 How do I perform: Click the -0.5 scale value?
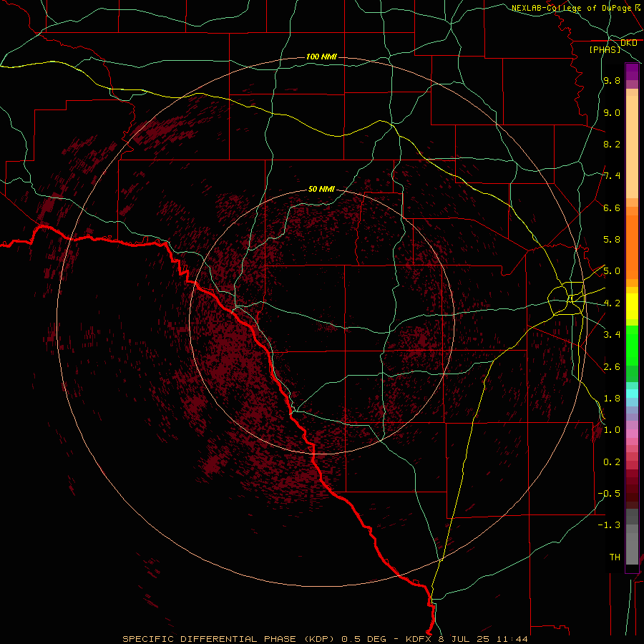609,494
